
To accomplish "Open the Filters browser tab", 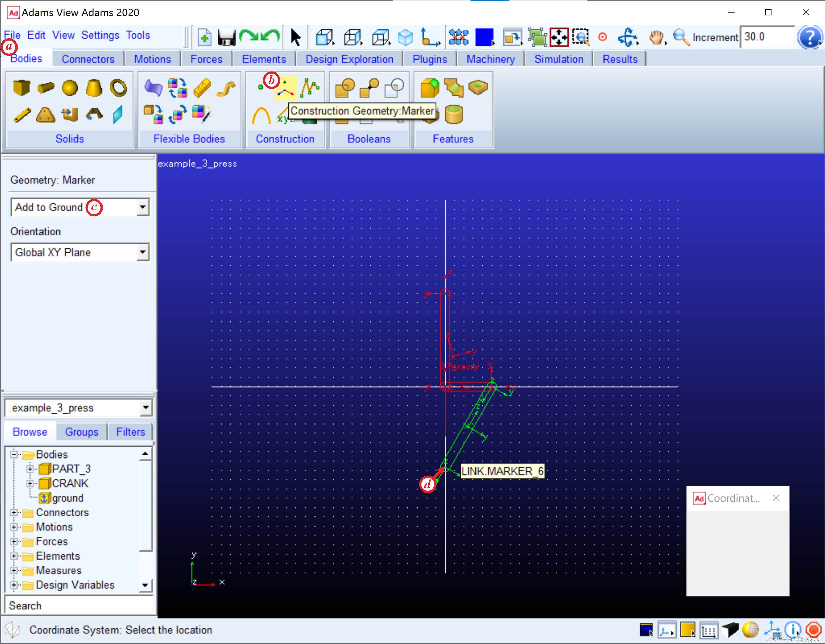I will tap(130, 432).
